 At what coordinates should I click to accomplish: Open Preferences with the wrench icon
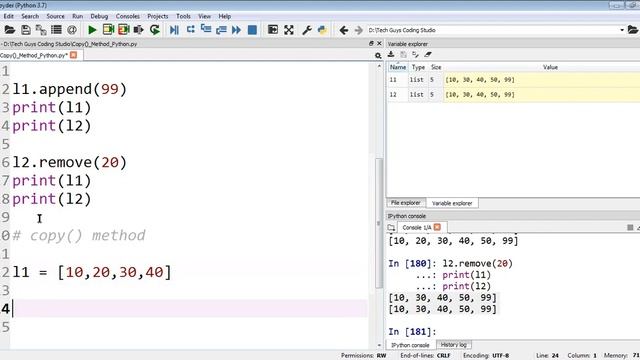tap(307, 30)
